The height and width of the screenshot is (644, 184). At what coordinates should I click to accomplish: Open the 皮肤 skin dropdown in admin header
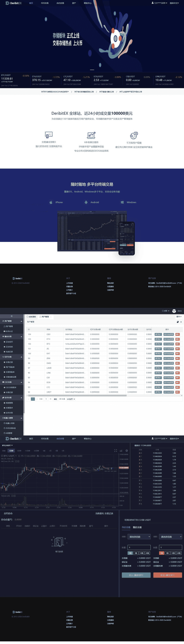[165, 311]
